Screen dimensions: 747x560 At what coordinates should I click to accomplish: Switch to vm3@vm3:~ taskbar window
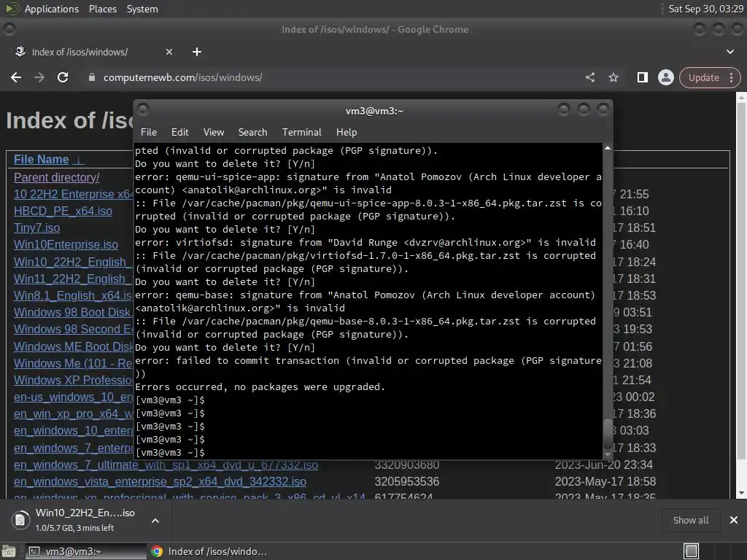click(86, 551)
